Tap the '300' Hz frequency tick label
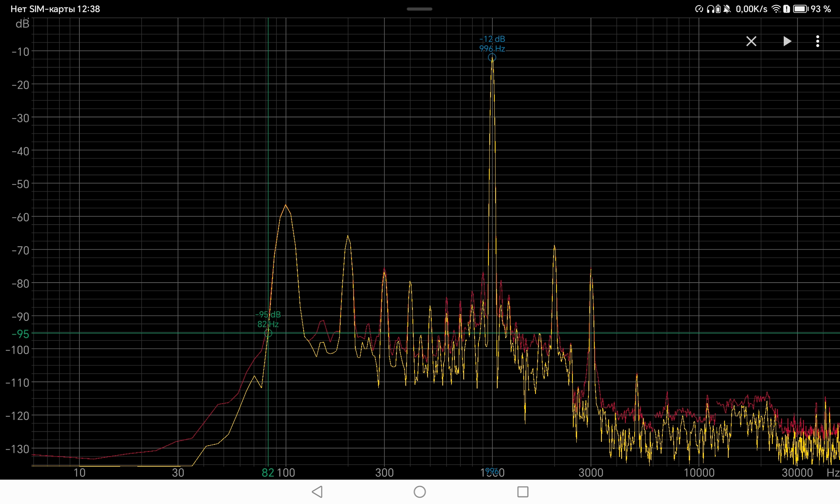 [x=384, y=473]
